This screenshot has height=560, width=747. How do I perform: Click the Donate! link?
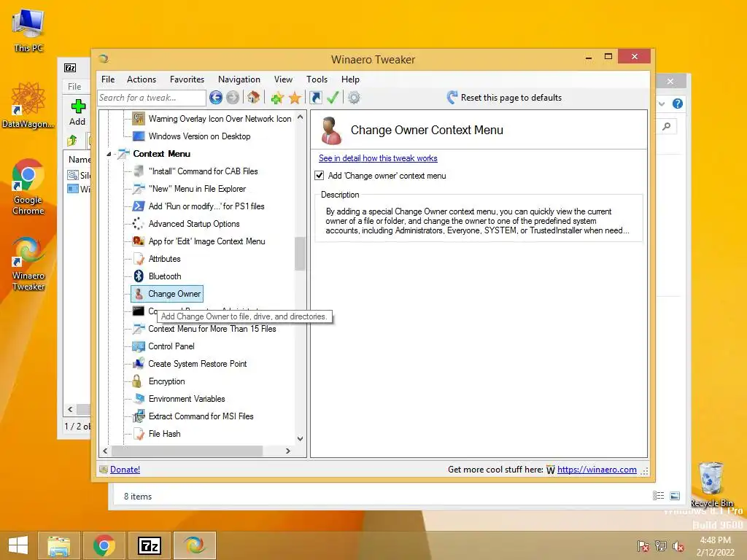[x=125, y=470]
